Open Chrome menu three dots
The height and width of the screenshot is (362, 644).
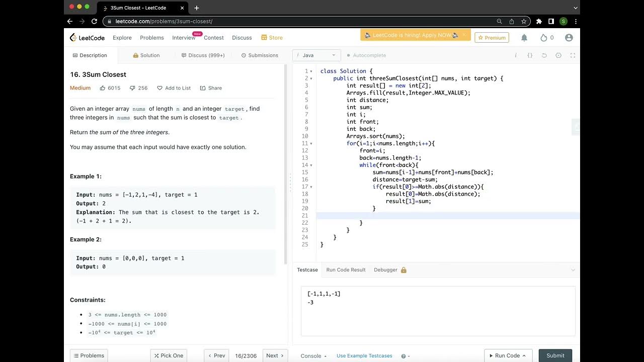pyautogui.click(x=576, y=22)
